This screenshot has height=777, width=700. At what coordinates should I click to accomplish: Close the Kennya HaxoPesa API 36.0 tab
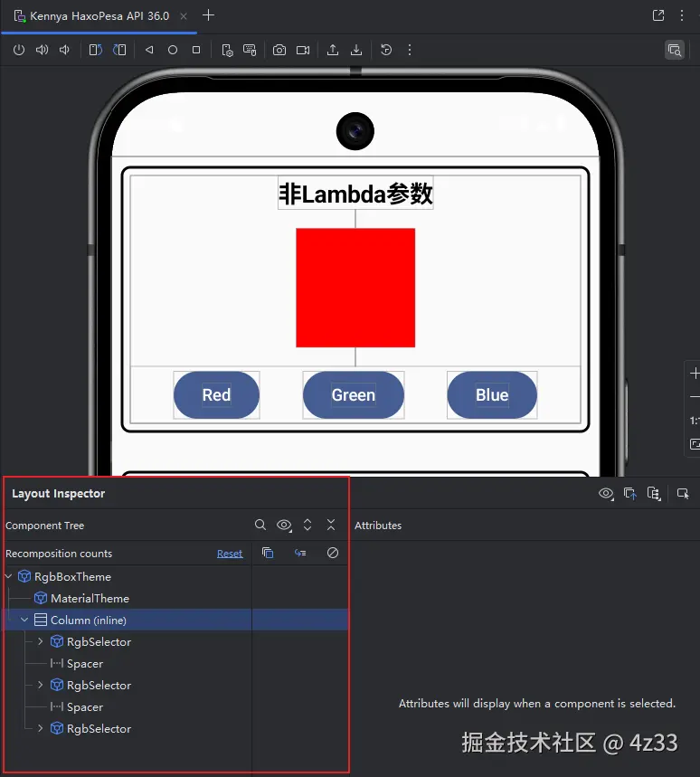point(184,16)
